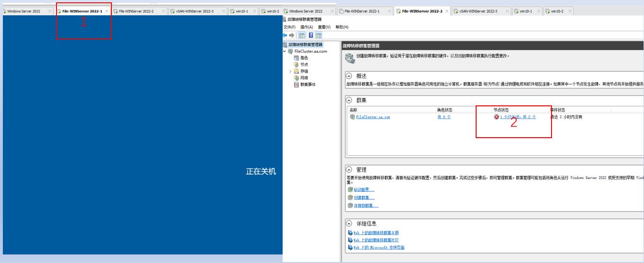Image resolution: width=644 pixels, height=263 pixels.
Task: Close vSAN-WINServer 2022-3 tab in right window
Action: tap(507, 11)
